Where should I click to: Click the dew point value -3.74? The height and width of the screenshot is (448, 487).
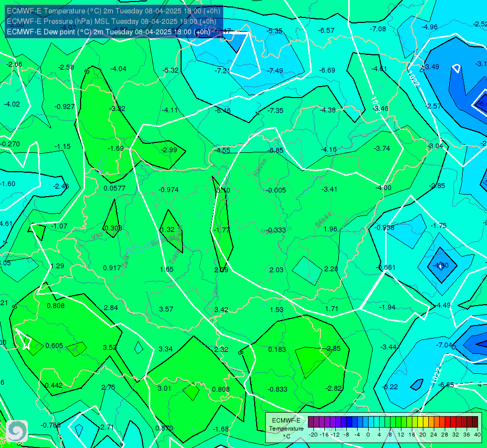tap(382, 149)
